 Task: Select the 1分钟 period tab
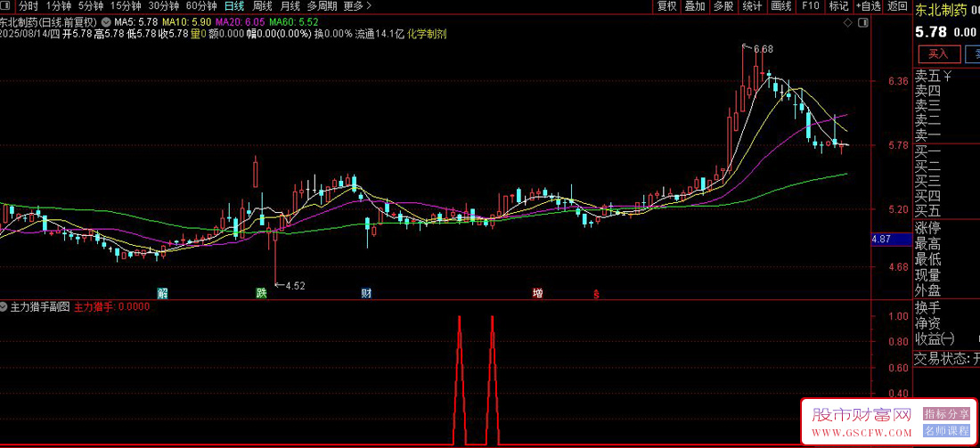click(x=58, y=6)
